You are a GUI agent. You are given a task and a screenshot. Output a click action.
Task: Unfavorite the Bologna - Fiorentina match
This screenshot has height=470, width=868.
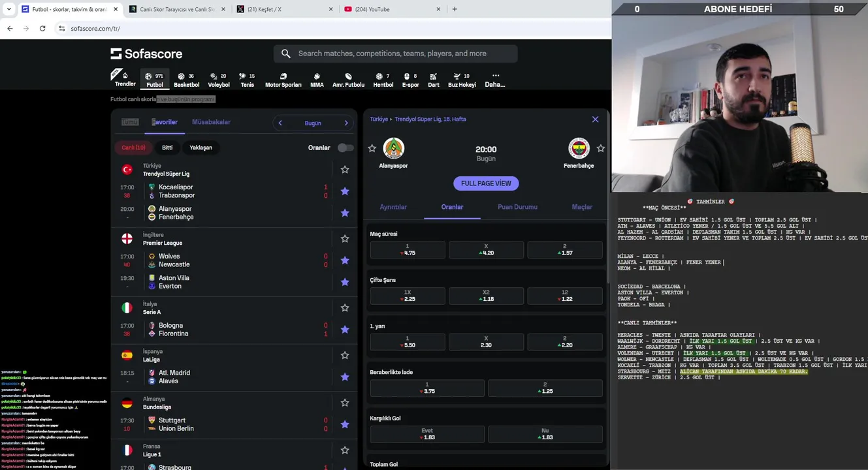[345, 330]
